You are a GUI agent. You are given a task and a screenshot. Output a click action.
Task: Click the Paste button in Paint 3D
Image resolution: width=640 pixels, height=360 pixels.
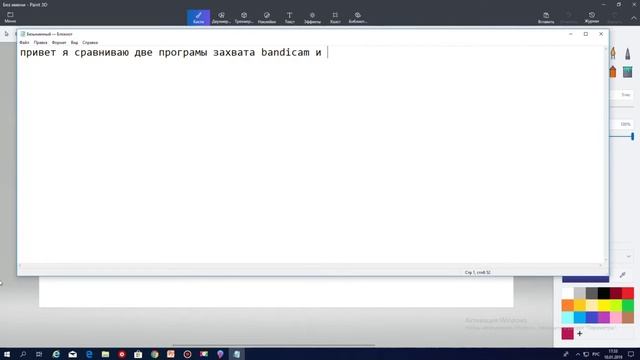pyautogui.click(x=546, y=18)
